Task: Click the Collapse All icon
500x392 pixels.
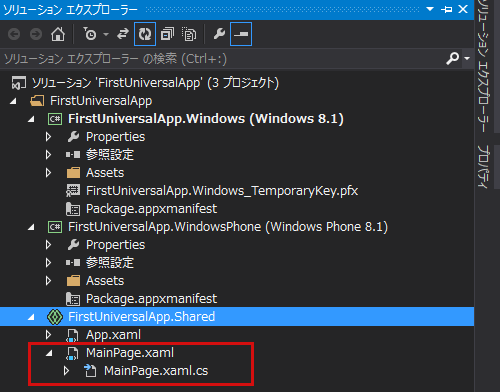Action: (167, 34)
